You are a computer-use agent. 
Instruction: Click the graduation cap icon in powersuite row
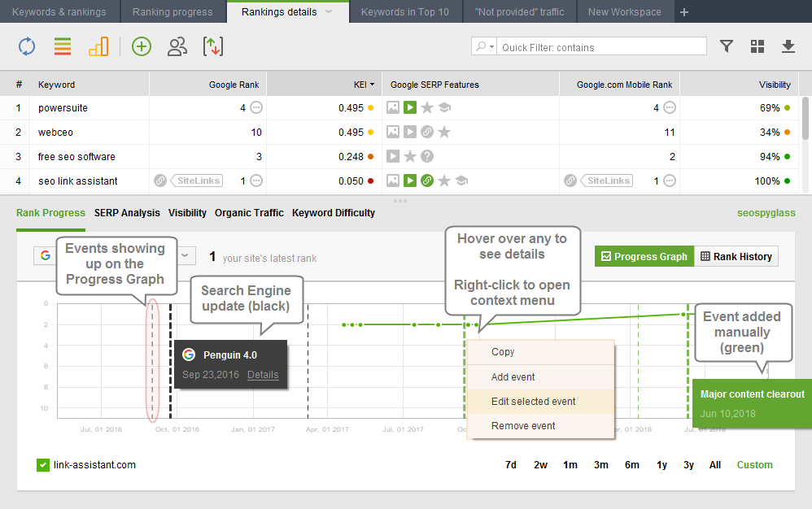(x=444, y=107)
